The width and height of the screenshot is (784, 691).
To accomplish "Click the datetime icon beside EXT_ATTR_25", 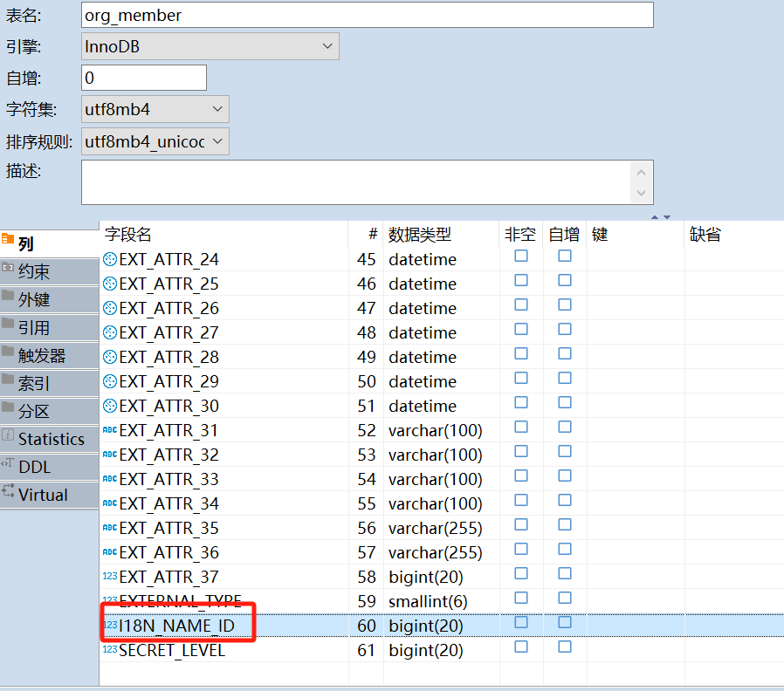I will [109, 284].
